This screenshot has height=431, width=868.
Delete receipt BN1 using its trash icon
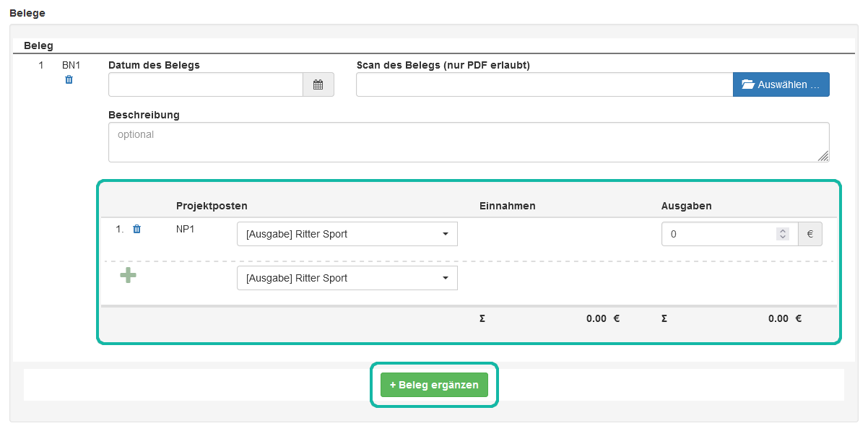click(69, 80)
